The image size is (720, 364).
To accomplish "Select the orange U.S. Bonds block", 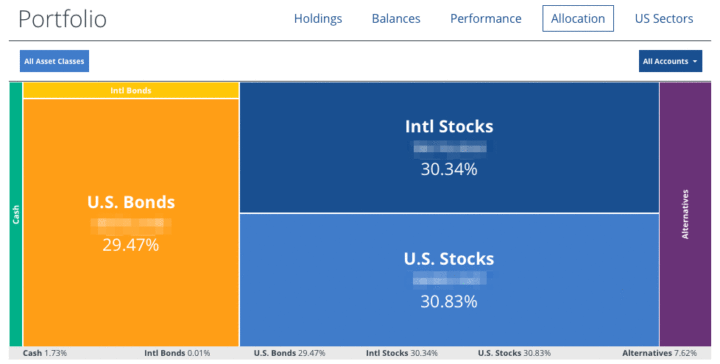I will coord(131,223).
